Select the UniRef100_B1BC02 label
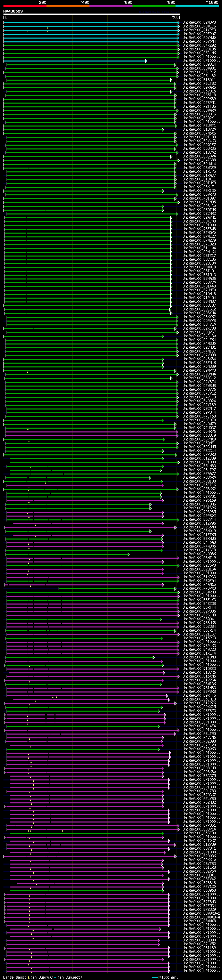 click(199, 153)
